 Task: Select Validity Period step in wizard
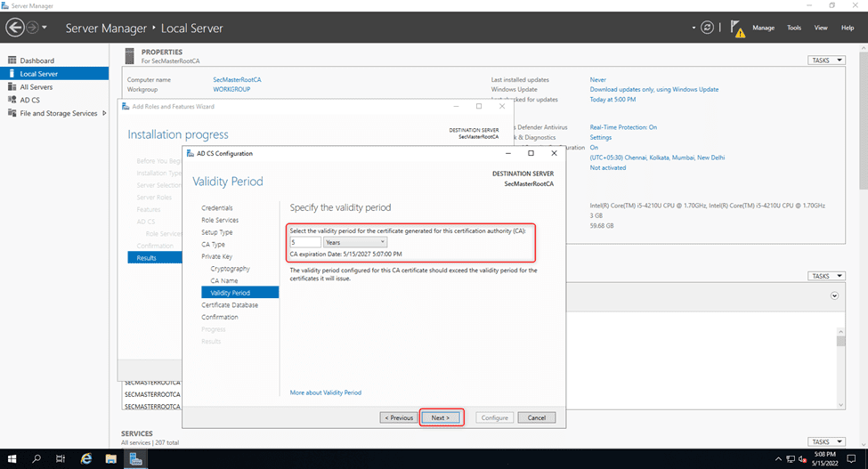240,293
